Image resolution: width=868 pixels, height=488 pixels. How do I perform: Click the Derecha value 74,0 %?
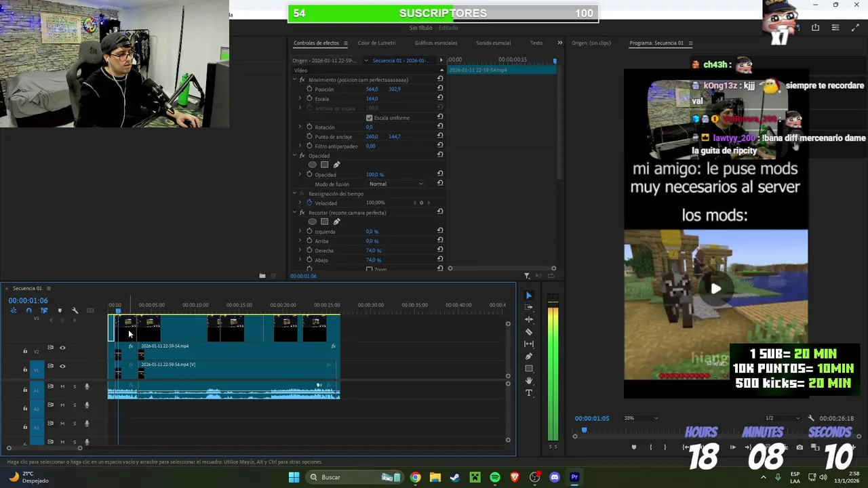pos(374,250)
